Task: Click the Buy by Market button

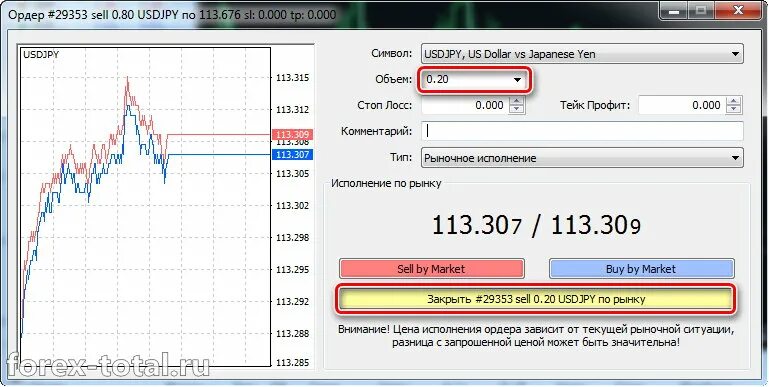Action: click(641, 269)
